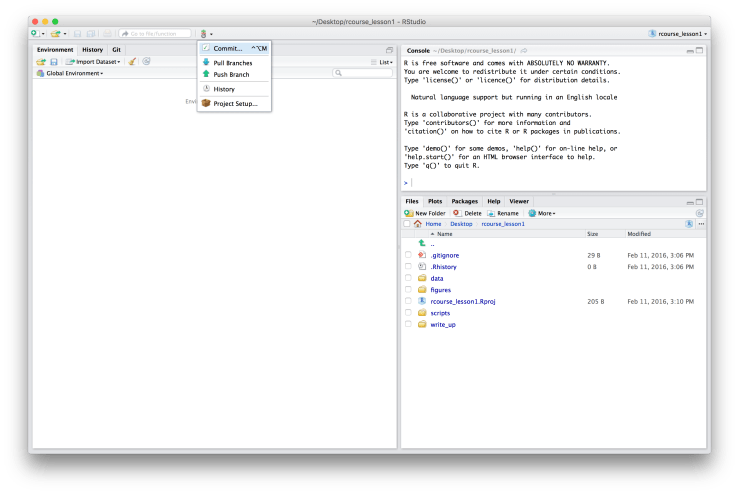Viewport: 739px width, 494px height.
Task: Open the scripts folder link
Action: 440,313
